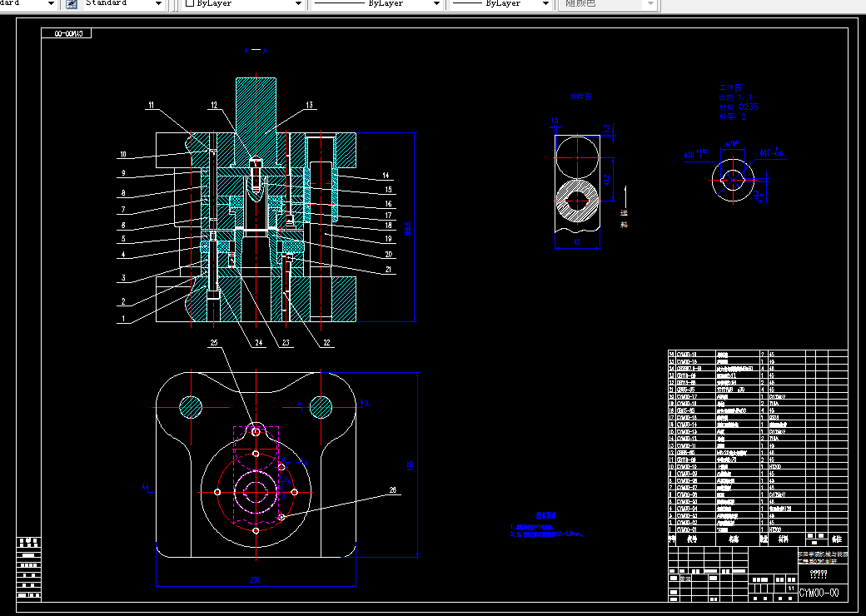This screenshot has width=866, height=616.
Task: Select part callout number 24
Action: coord(258,343)
